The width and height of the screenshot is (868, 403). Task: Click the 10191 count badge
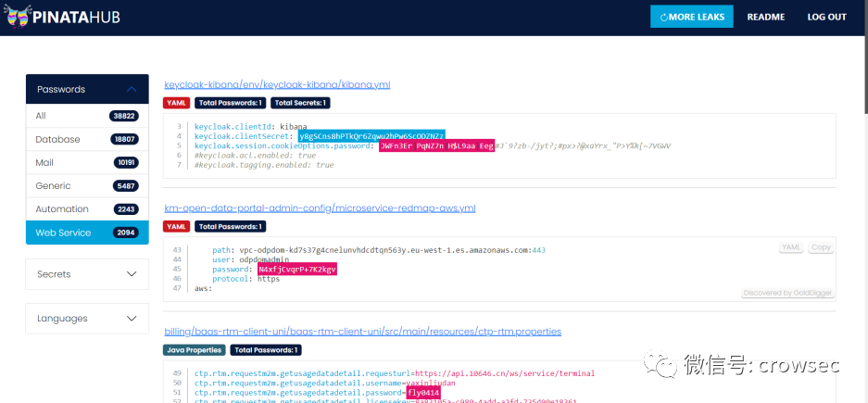(x=124, y=163)
